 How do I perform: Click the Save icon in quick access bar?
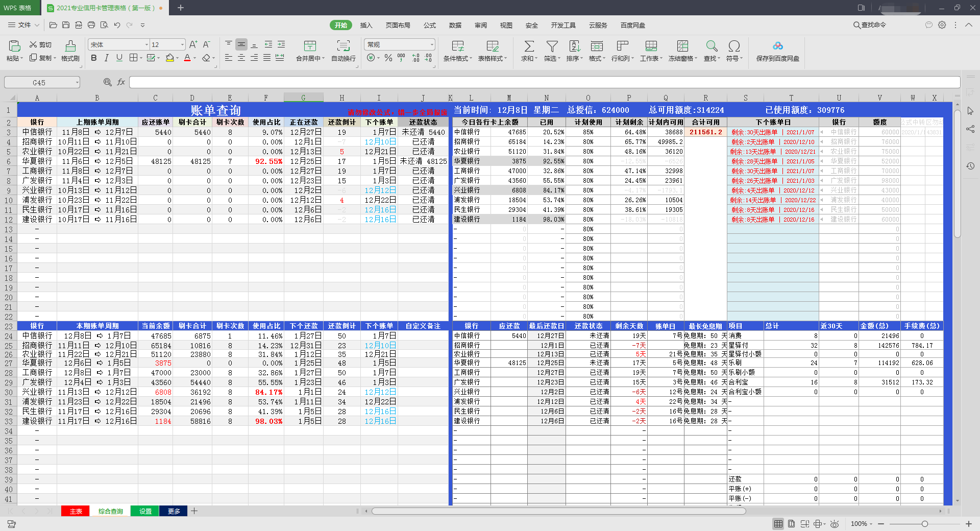click(x=66, y=25)
